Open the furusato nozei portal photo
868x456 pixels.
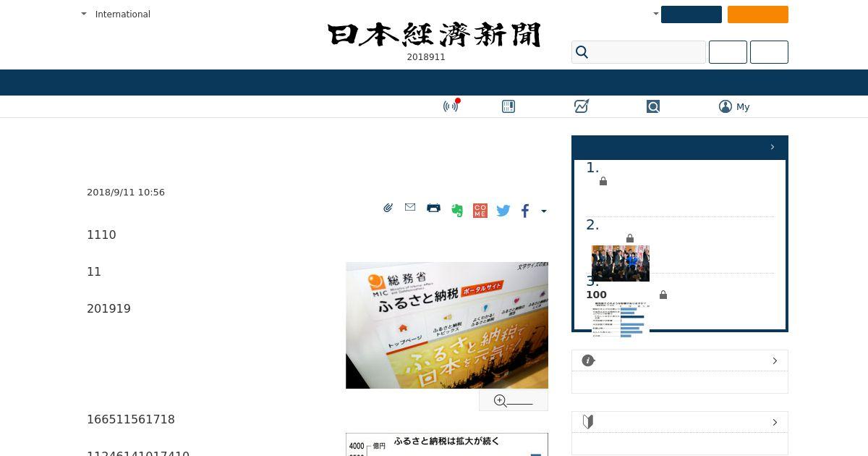click(447, 325)
